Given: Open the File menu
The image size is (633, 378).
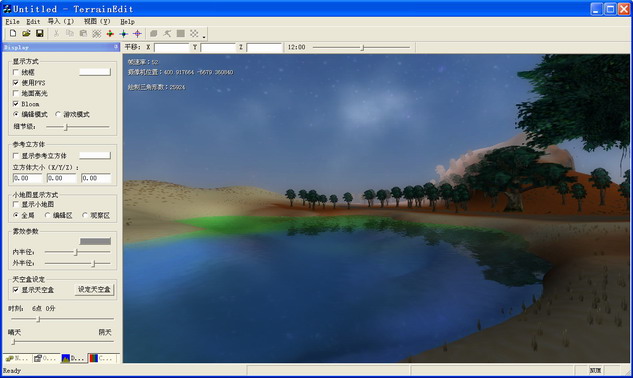Looking at the screenshot, I should click(13, 21).
